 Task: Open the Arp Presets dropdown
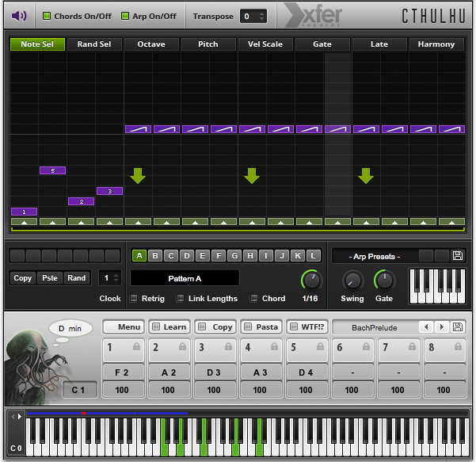point(375,257)
